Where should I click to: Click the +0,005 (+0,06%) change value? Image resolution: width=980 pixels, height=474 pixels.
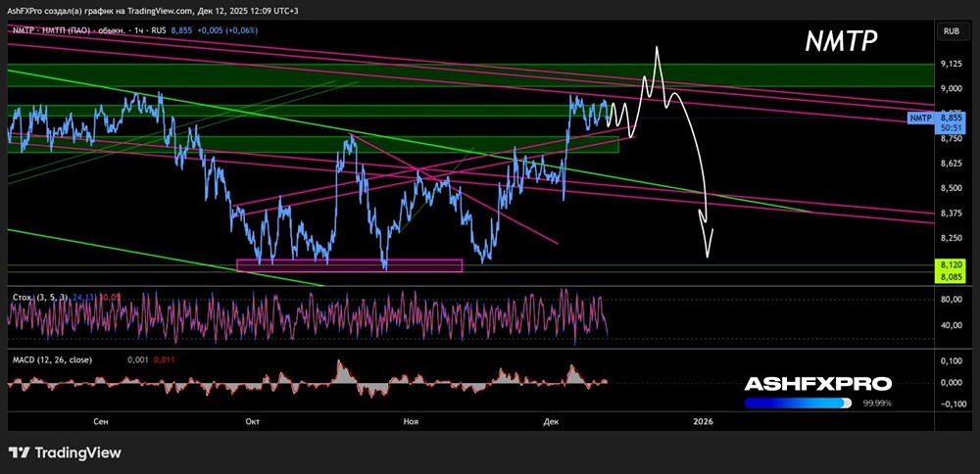pos(227,30)
